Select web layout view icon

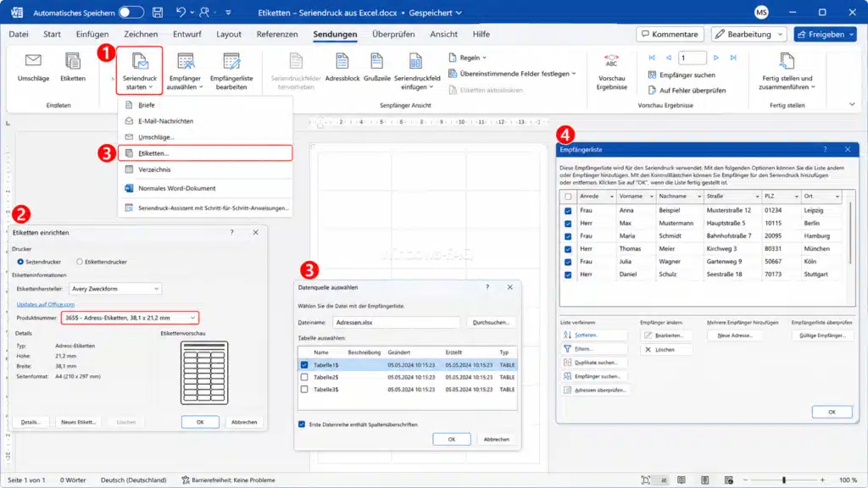(728, 480)
